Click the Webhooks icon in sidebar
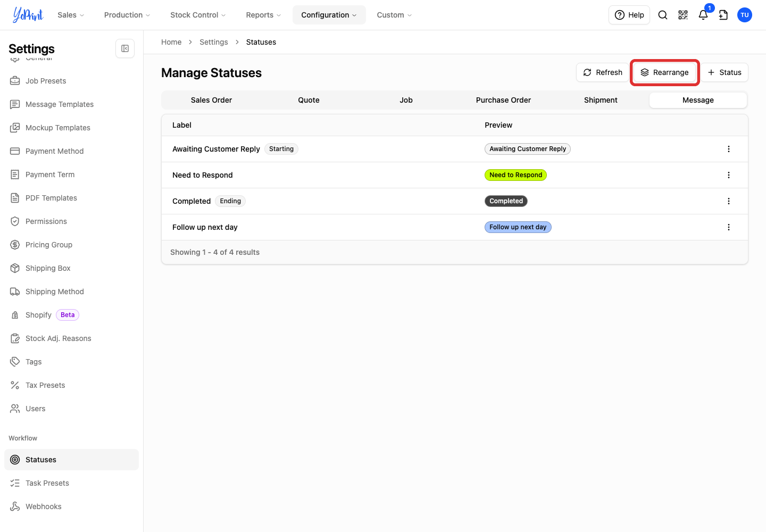 click(x=15, y=506)
